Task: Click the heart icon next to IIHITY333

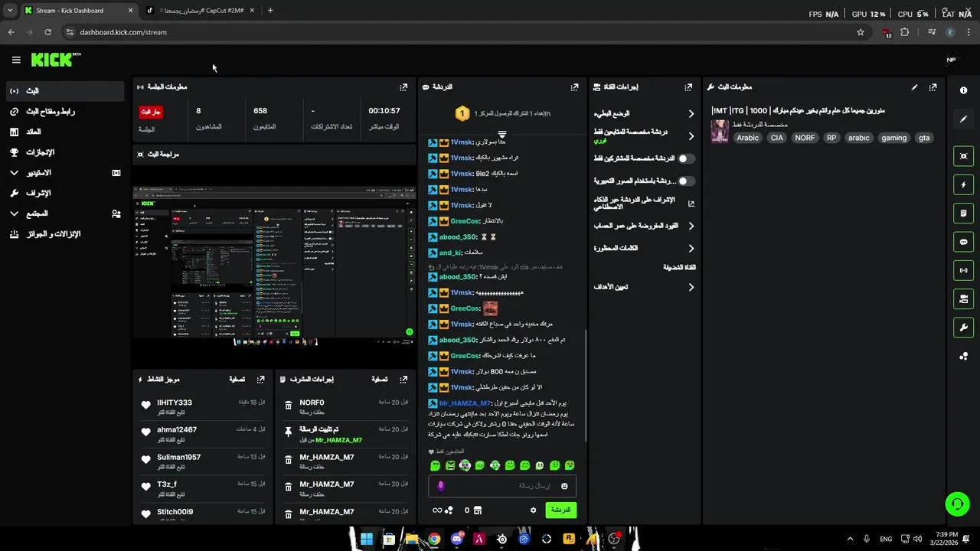Action: coord(146,406)
